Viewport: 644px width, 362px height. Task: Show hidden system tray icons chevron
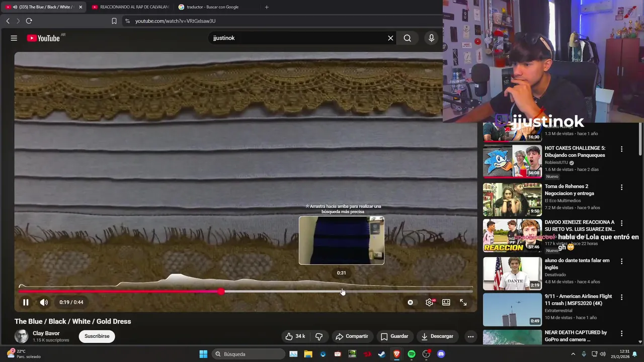tap(573, 354)
